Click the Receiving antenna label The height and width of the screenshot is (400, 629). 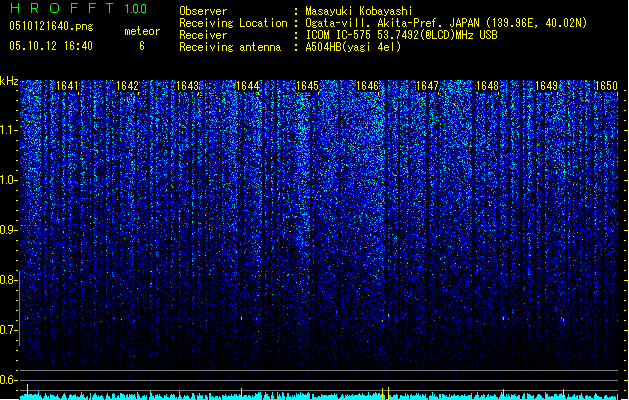(x=230, y=47)
